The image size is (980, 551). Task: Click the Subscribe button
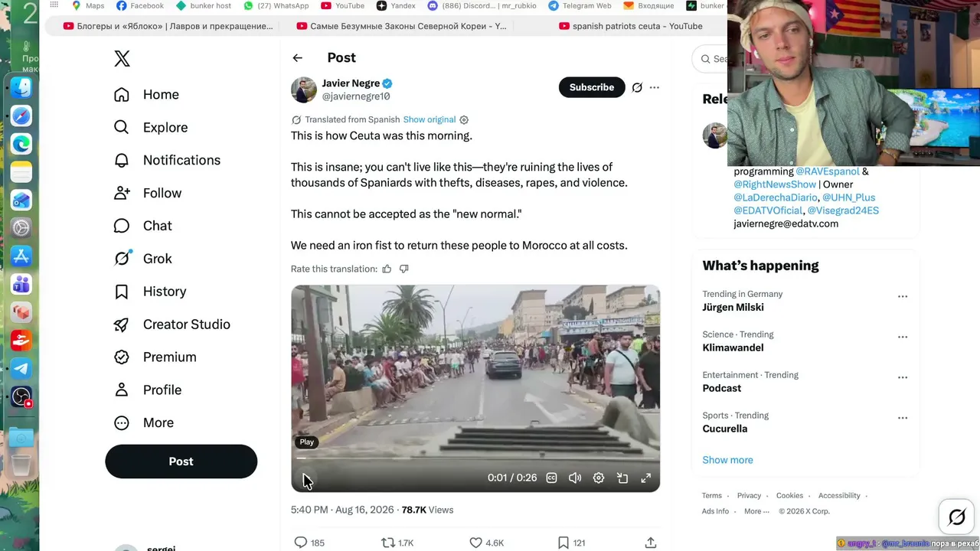click(592, 87)
